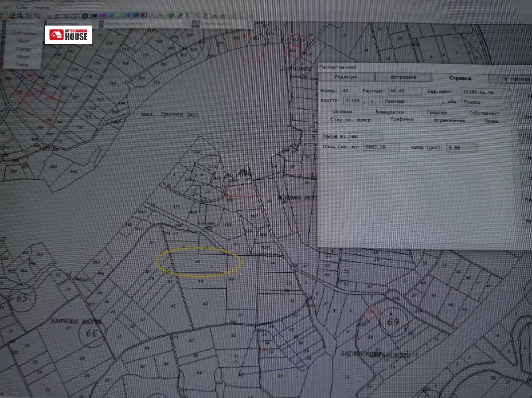Screen dimensions: 532x398
Task: Click the yellow-red icon left of magnifier
Action: click(12, 16)
